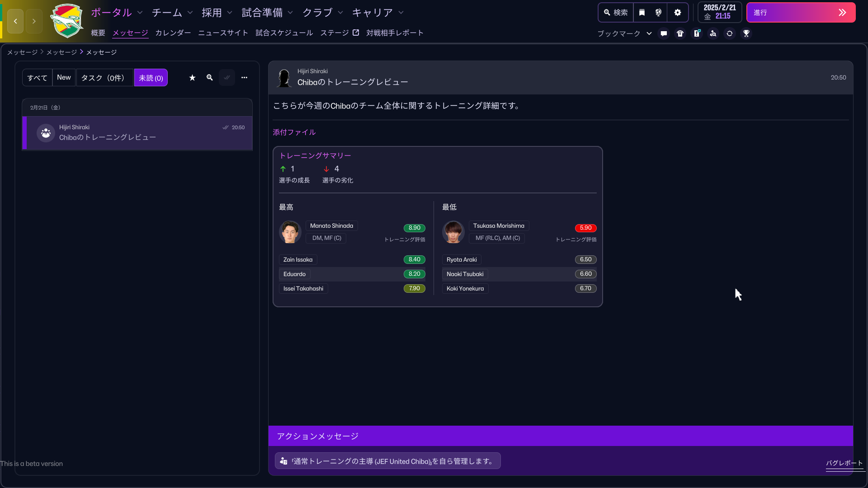
Task: Click Manato Shinada's player portrait
Action: click(290, 232)
